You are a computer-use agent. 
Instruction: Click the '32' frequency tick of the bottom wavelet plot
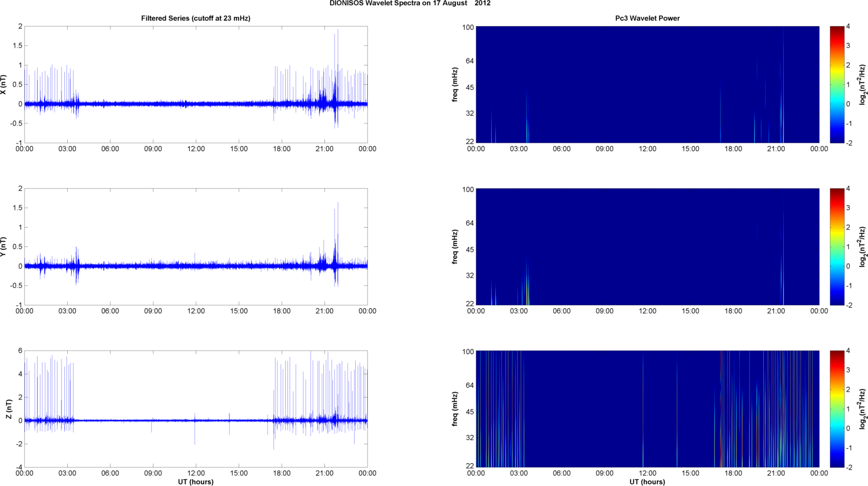(470, 438)
